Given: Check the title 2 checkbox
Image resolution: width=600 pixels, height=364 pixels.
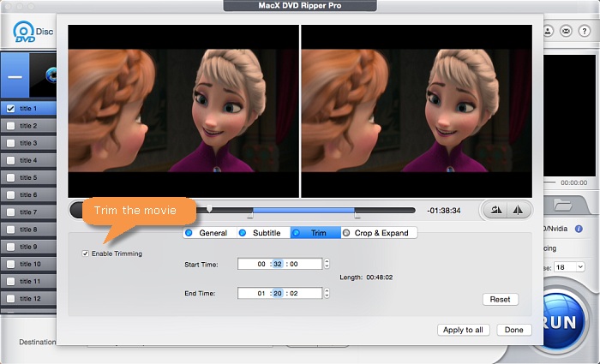Looking at the screenshot, I should tap(10, 126).
